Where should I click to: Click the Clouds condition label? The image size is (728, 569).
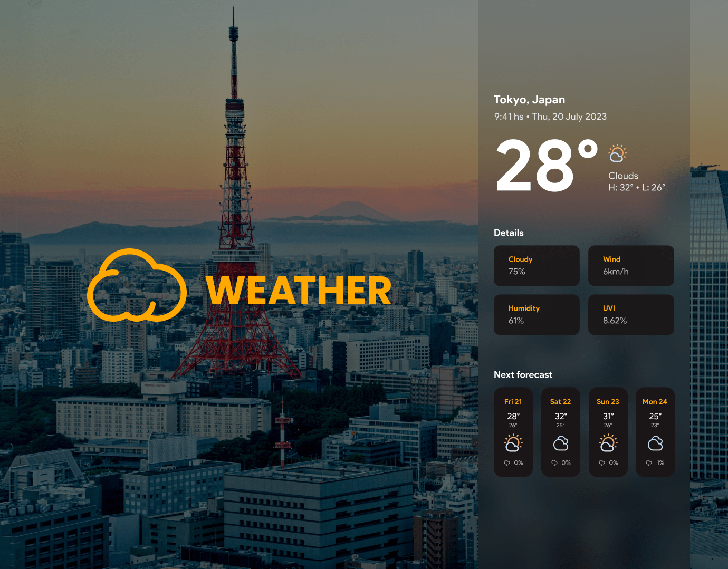coord(623,176)
